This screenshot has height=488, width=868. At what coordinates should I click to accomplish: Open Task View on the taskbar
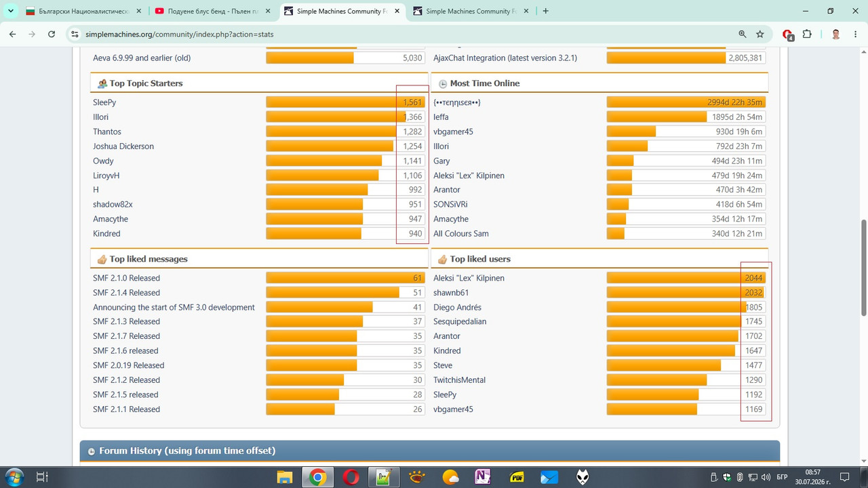point(42,476)
